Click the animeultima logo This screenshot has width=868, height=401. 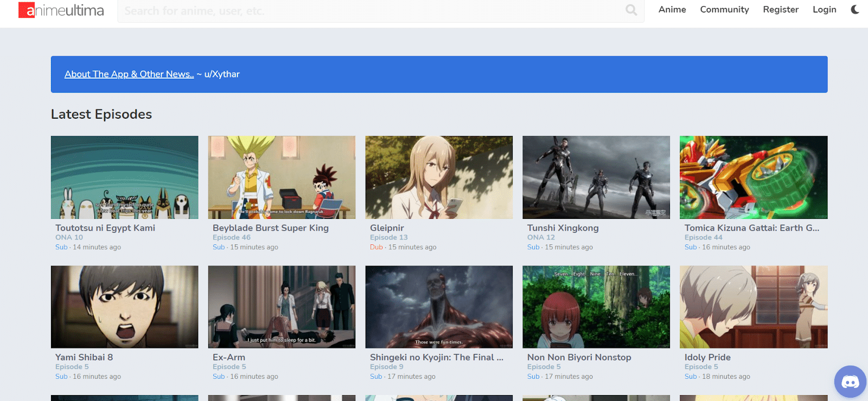point(61,10)
